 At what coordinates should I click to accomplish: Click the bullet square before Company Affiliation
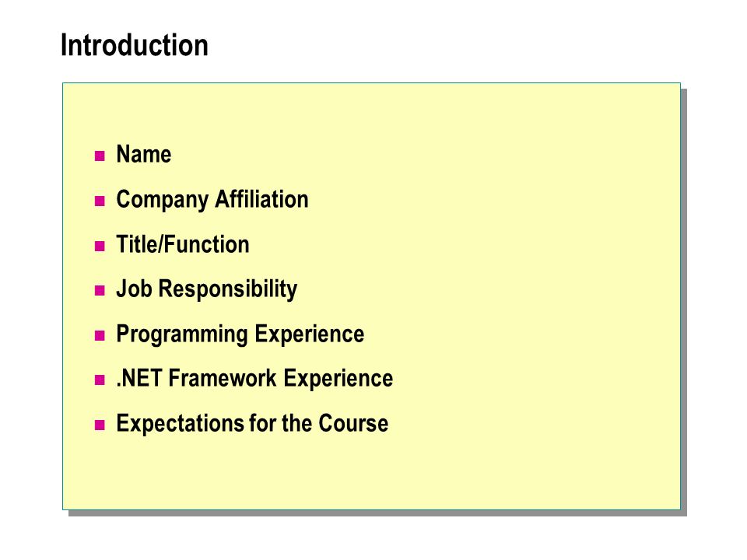pyautogui.click(x=100, y=201)
